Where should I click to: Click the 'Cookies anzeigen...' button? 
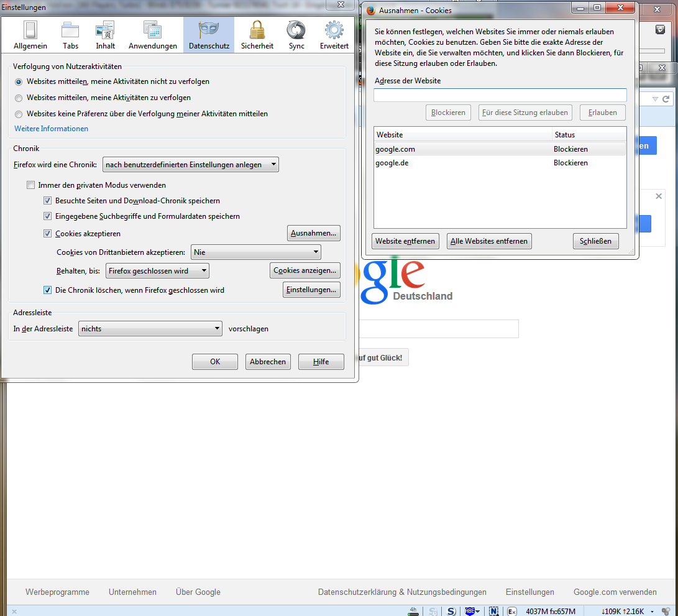coord(305,270)
